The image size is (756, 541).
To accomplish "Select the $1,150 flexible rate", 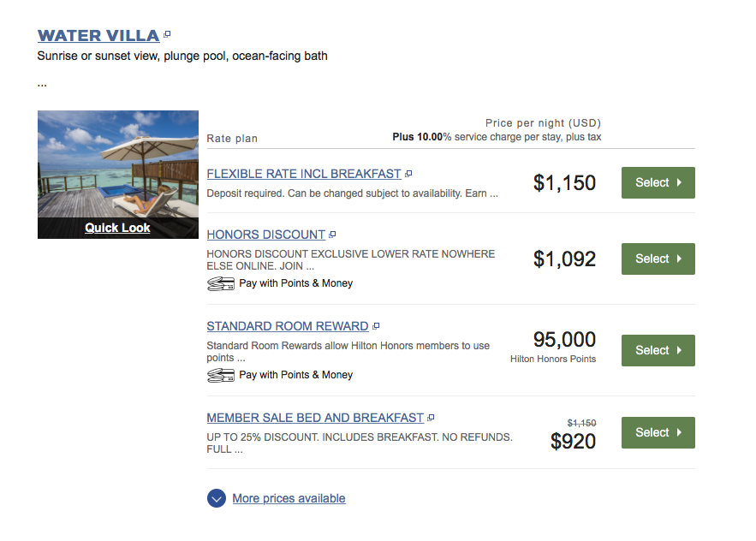I will pyautogui.click(x=658, y=182).
